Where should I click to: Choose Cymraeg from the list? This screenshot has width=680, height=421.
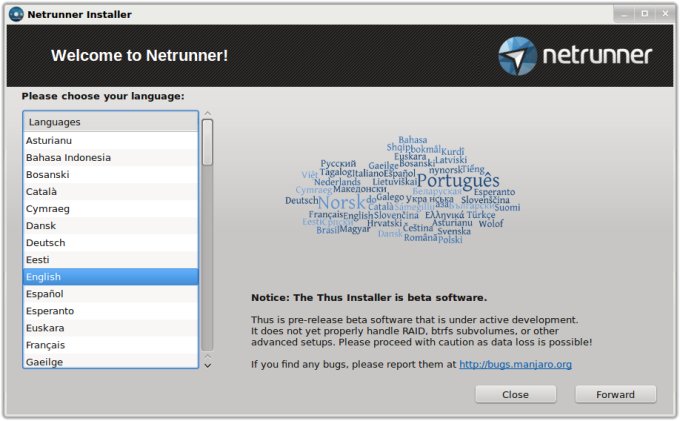(111, 209)
